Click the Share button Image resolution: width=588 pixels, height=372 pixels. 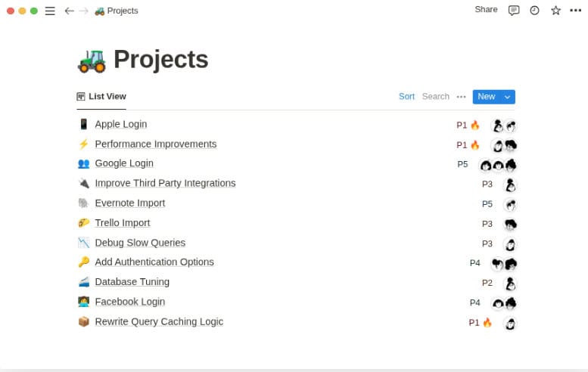point(486,10)
